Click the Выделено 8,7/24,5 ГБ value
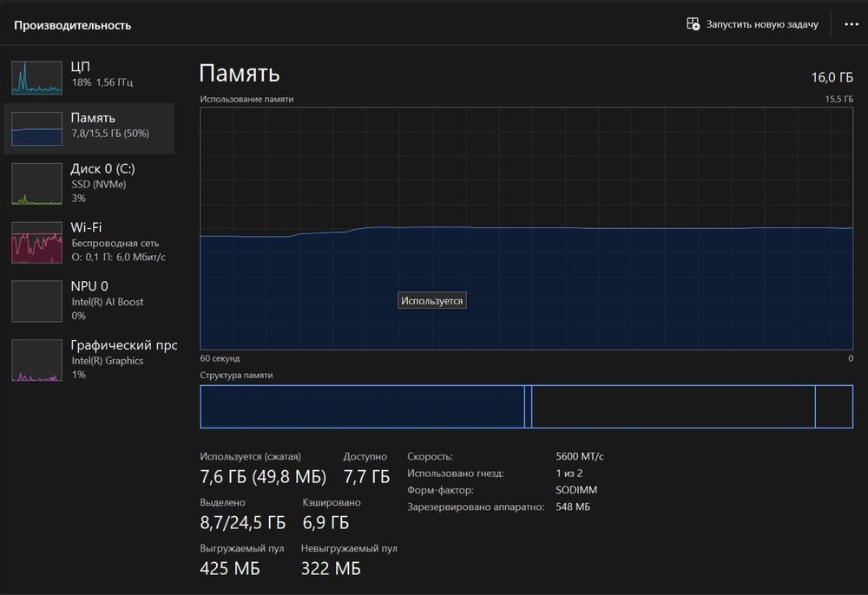The height and width of the screenshot is (595, 868). point(242,522)
